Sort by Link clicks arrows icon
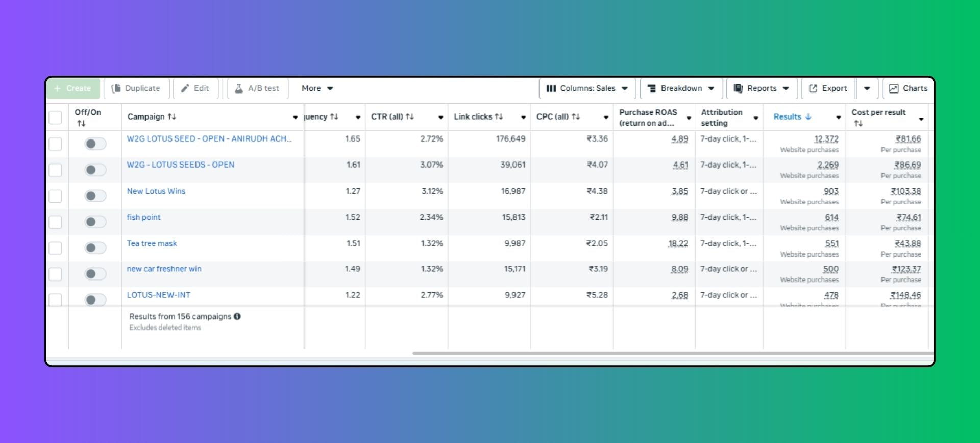Viewport: 980px width, 443px height. click(x=499, y=116)
